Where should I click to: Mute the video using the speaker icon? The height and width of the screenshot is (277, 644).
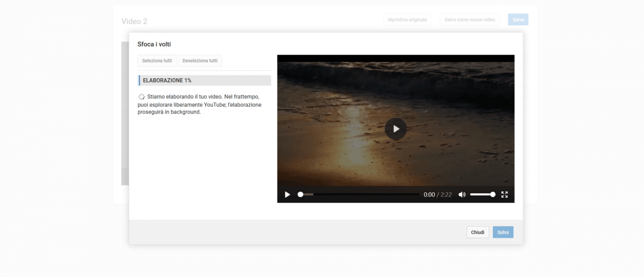tap(462, 194)
